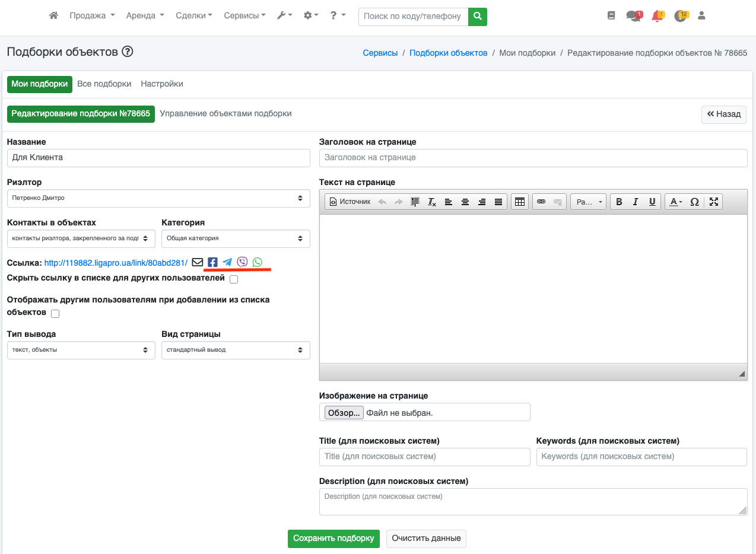Share link via Viber icon

click(242, 262)
